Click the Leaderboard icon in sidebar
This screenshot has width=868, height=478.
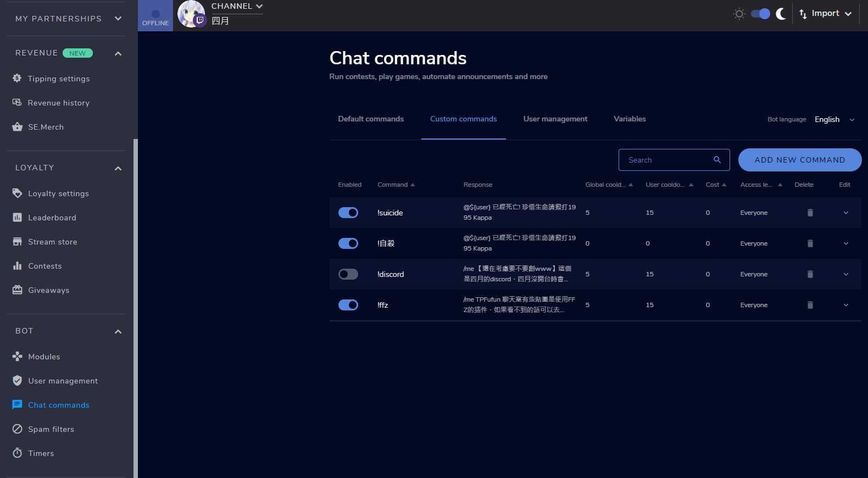click(x=17, y=218)
